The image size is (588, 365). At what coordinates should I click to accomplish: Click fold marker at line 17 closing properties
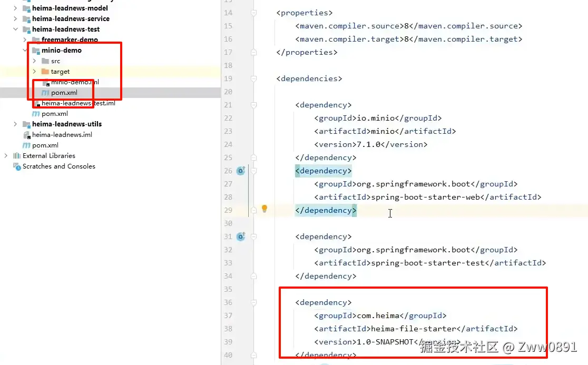click(x=253, y=52)
